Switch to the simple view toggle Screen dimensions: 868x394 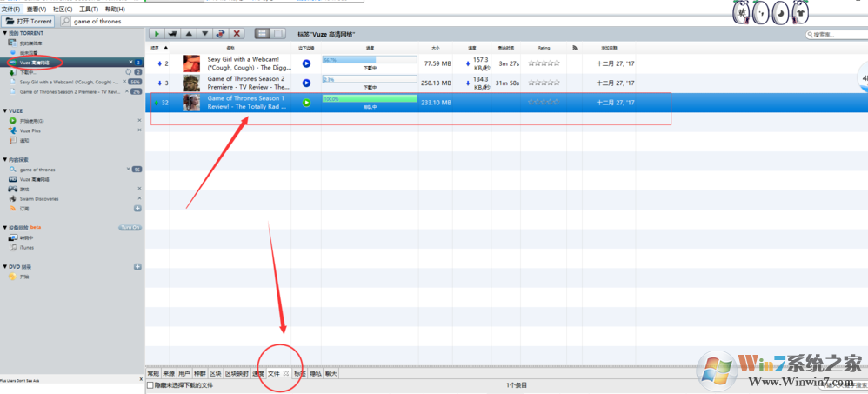[278, 34]
